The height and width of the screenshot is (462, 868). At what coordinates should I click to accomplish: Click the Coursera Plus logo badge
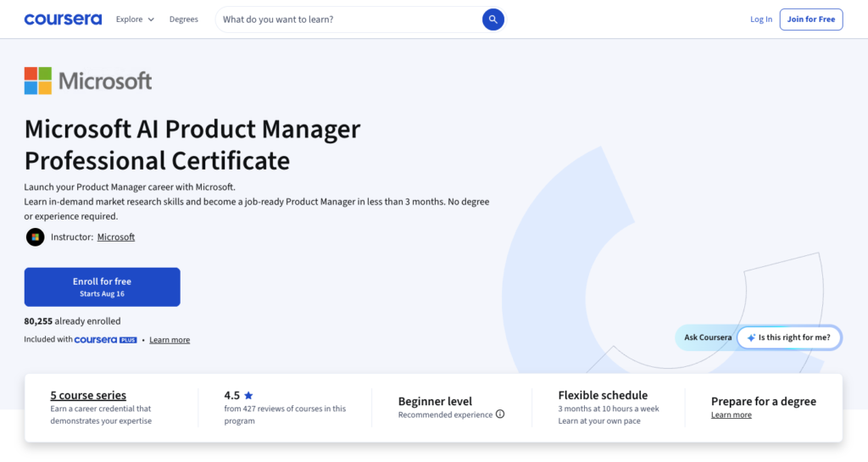[105, 340]
